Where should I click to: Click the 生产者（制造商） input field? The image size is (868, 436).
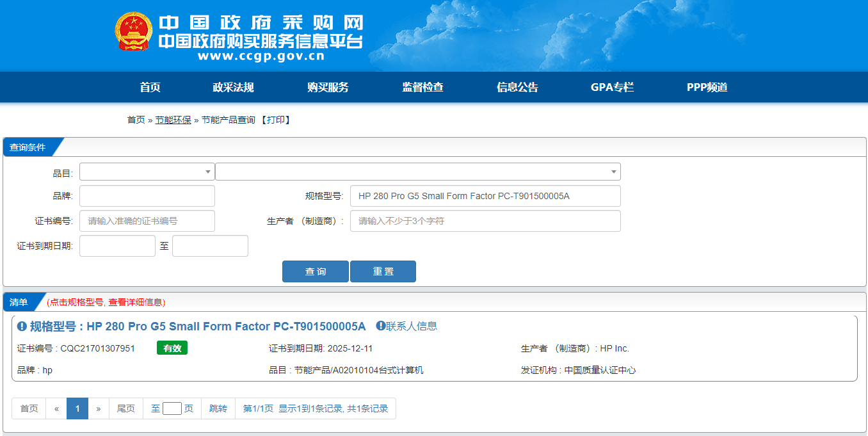[485, 221]
